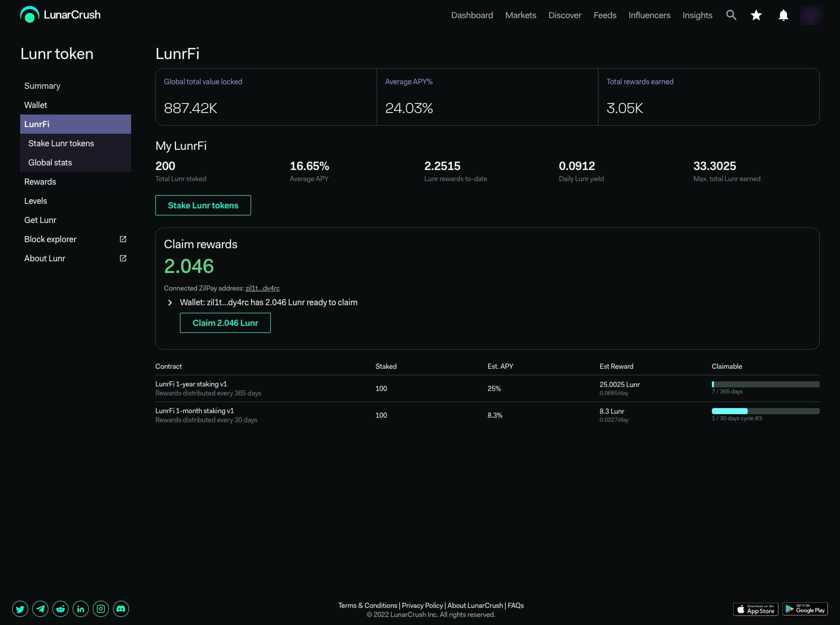Click 0.0912 Daily Lunr yield value
The width and height of the screenshot is (840, 625).
[577, 166]
